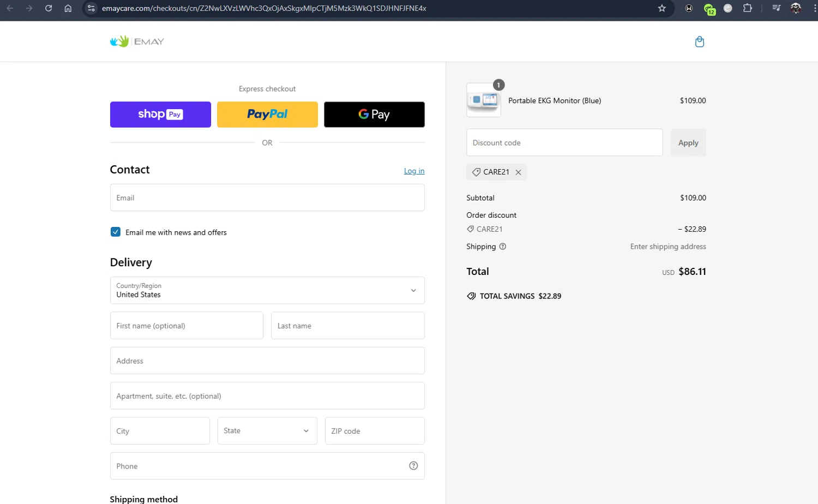
Task: Reload the page in the browser
Action: click(49, 8)
